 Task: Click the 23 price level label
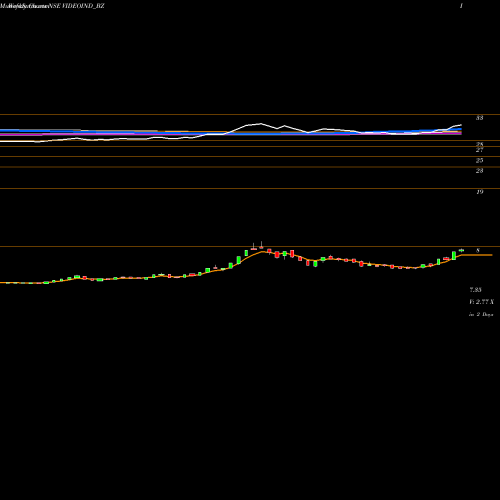(479, 171)
